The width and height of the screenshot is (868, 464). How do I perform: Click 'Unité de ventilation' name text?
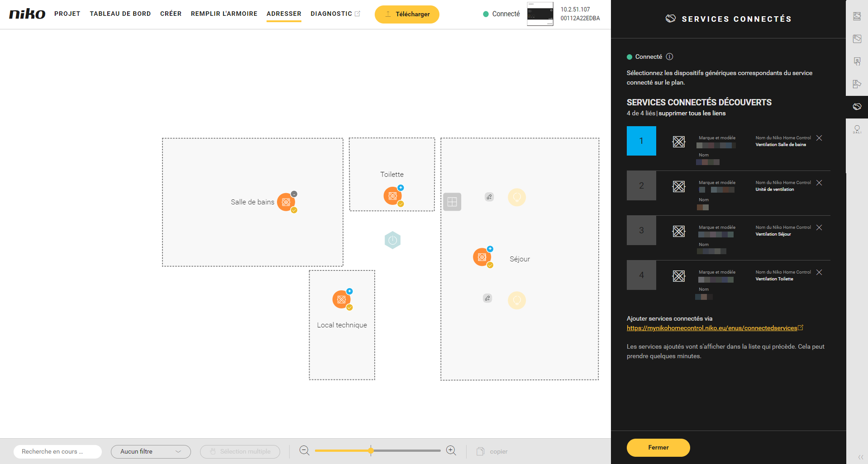(x=774, y=189)
